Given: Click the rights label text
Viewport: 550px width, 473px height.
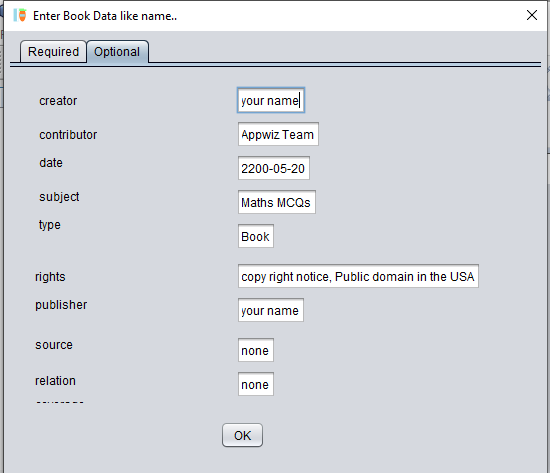Looking at the screenshot, I should point(50,277).
